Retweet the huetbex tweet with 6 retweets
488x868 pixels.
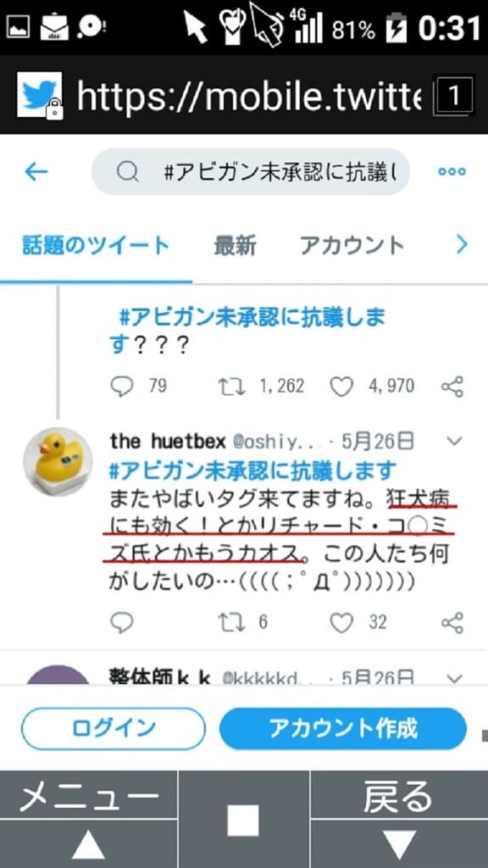tap(231, 623)
